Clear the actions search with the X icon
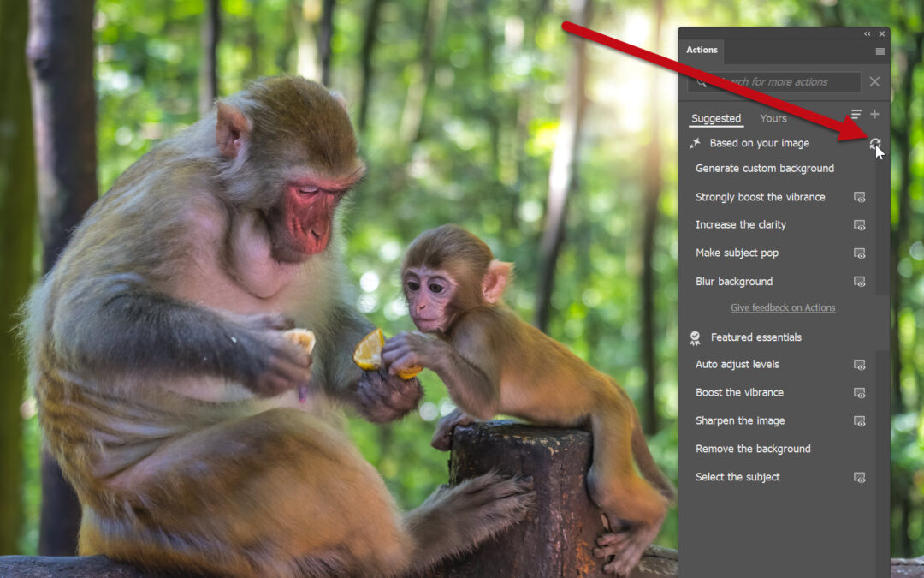The image size is (924, 578). [874, 82]
